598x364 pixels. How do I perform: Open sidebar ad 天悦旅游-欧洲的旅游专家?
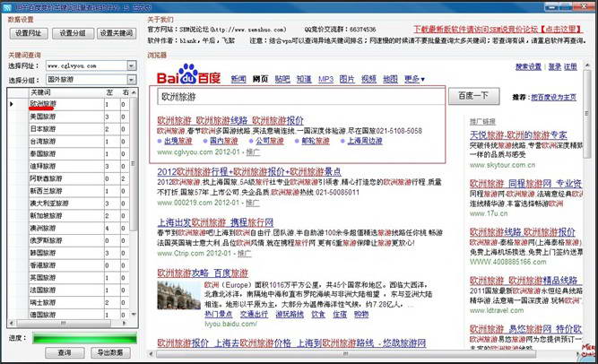tap(518, 135)
